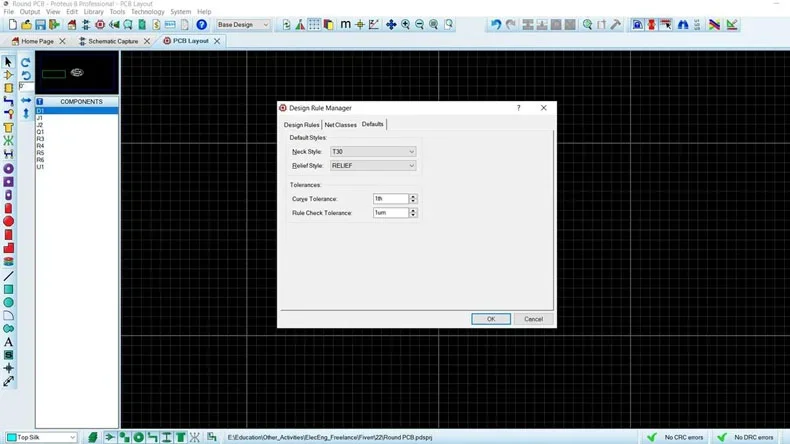Viewport: 790px width, 444px height.
Task: Click the Zoom In magnifier icon
Action: 405,25
